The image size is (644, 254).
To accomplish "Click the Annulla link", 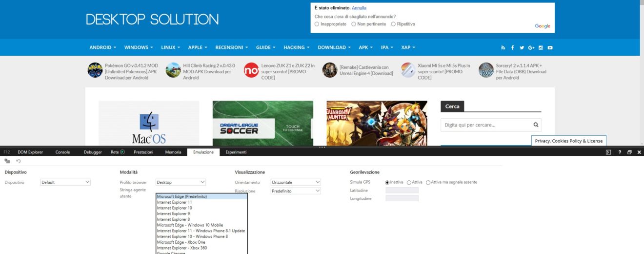I will [359, 8].
